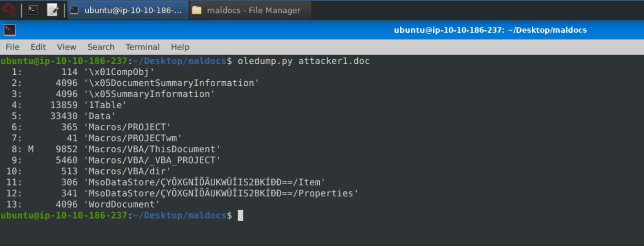Click the 'WordDocument' stream entry
The image size is (644, 246).
122,204
